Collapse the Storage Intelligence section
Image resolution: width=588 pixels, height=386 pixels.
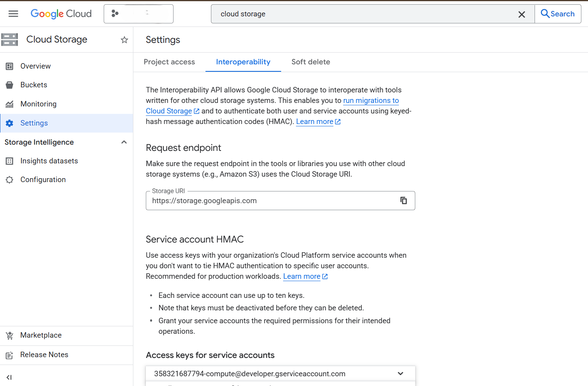(x=124, y=142)
